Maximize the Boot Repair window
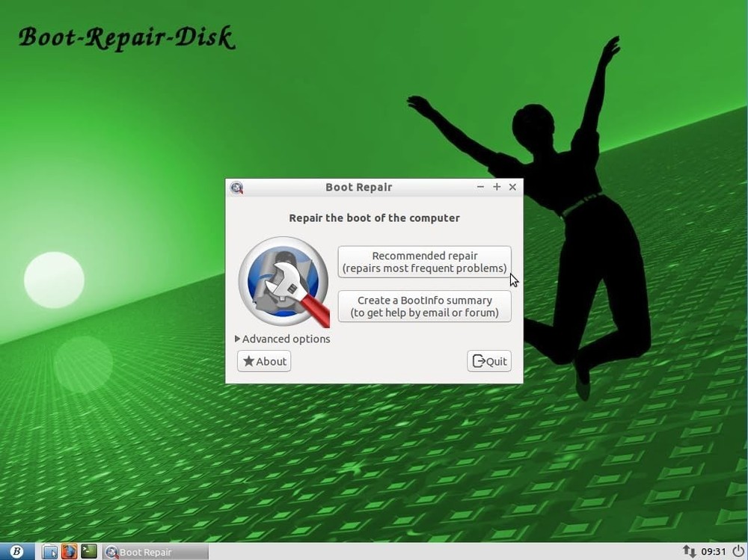Image resolution: width=748 pixels, height=560 pixels. (497, 187)
